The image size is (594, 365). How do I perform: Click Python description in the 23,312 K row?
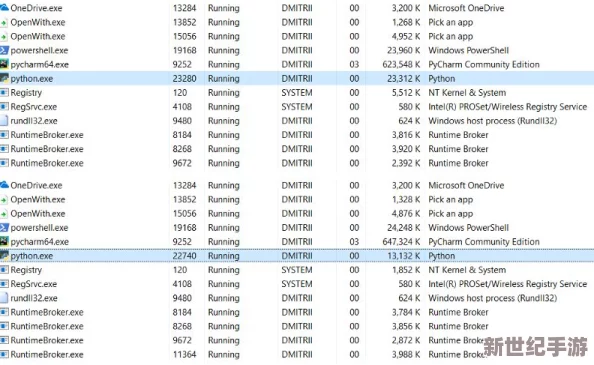tap(442, 79)
